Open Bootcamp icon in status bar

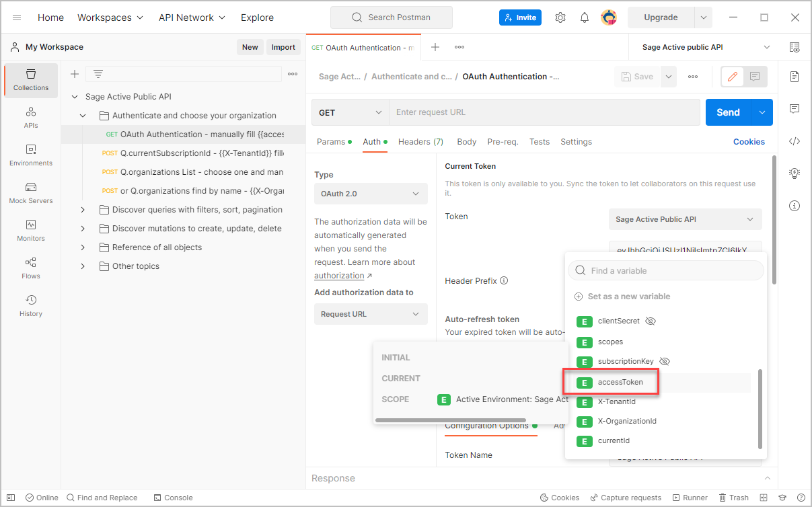point(782,498)
